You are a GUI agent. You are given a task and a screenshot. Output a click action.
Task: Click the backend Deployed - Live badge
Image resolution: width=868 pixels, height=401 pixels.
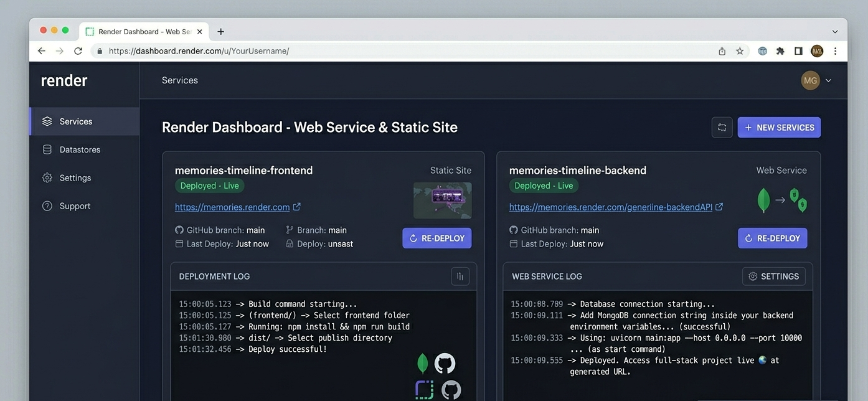(x=544, y=186)
